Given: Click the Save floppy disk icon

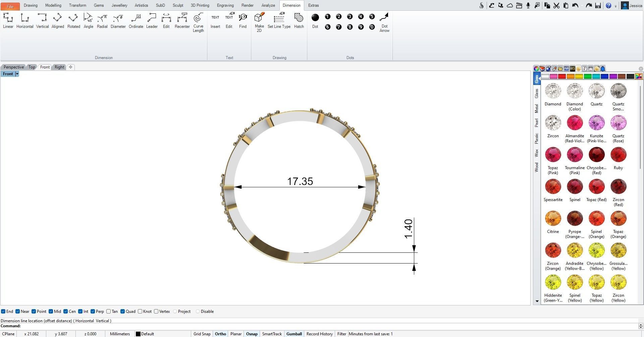Looking at the screenshot, I should 598,5.
